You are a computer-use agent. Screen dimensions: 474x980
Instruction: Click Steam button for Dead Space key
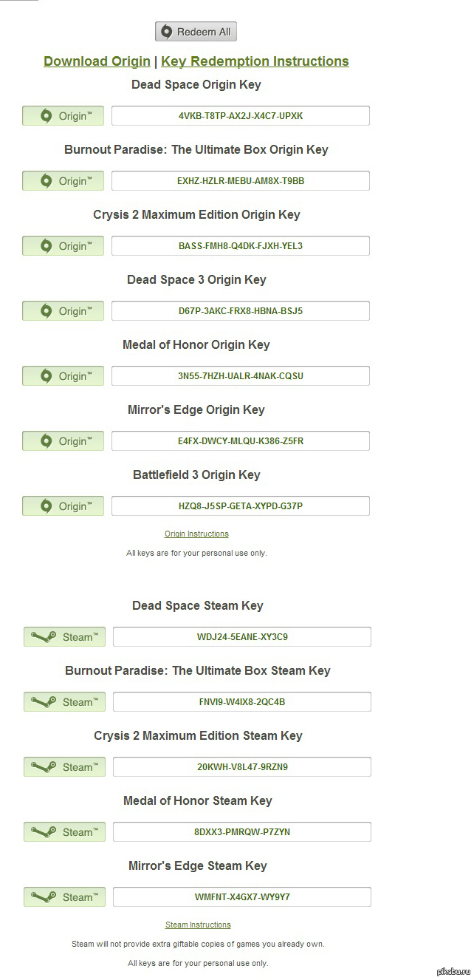[64, 637]
